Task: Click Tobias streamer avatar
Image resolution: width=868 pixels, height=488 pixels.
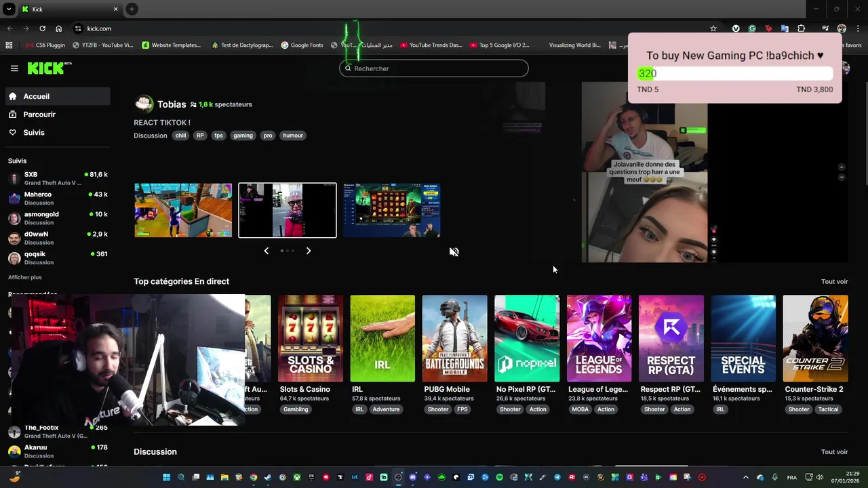Action: tap(144, 104)
